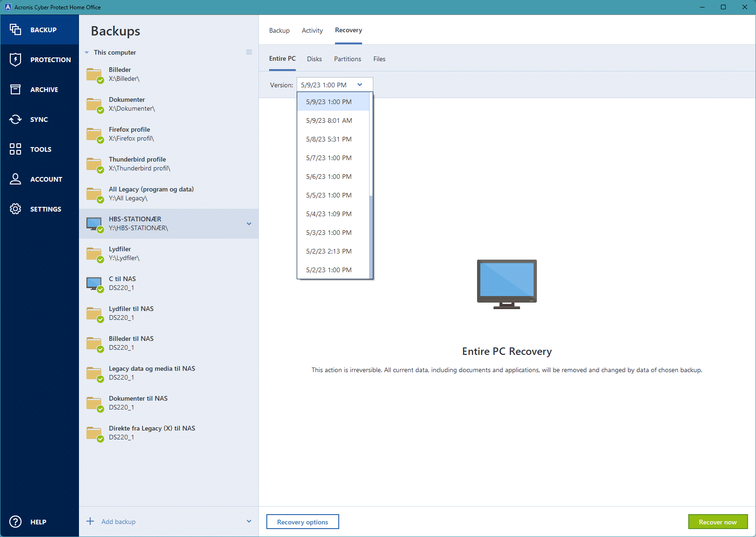Click the Acronis logo in the title bar
Image resolution: width=756 pixels, height=537 pixels.
pyautogui.click(x=8, y=7)
